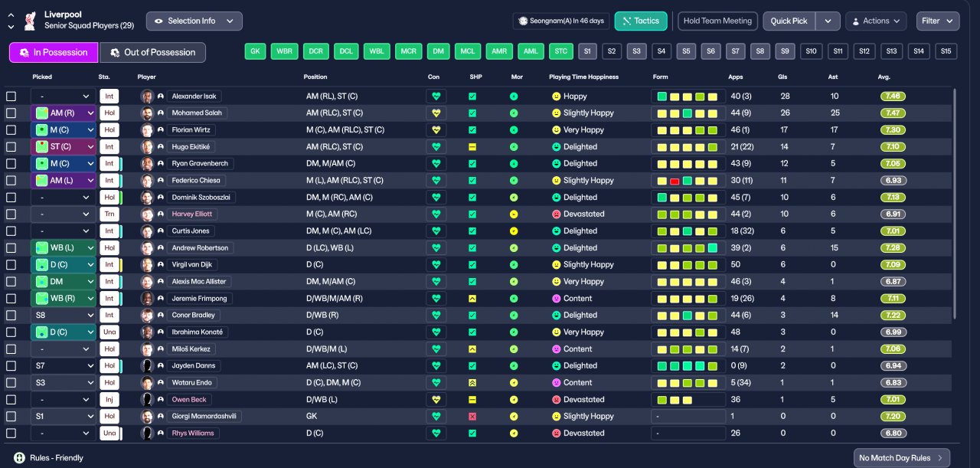Tick the checkbox for Mohamed Salah
980x468 pixels.
(x=11, y=113)
